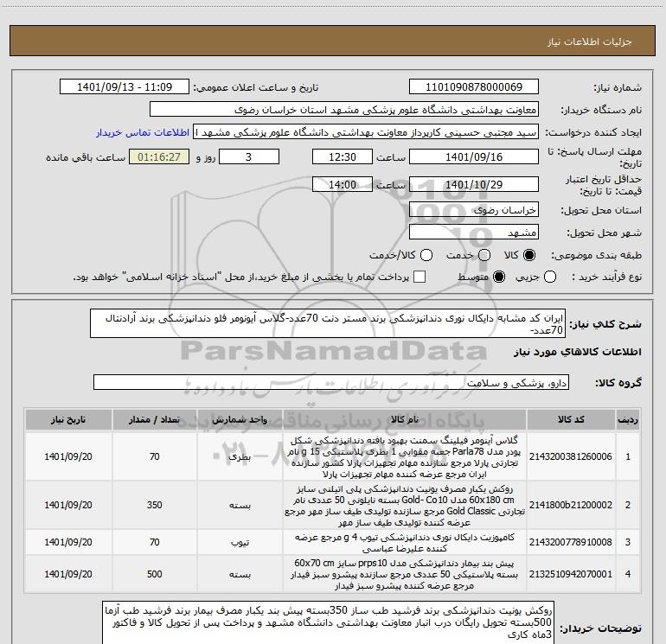Click the price validity date 1401/10/29
The image size is (666, 644).
(474, 185)
